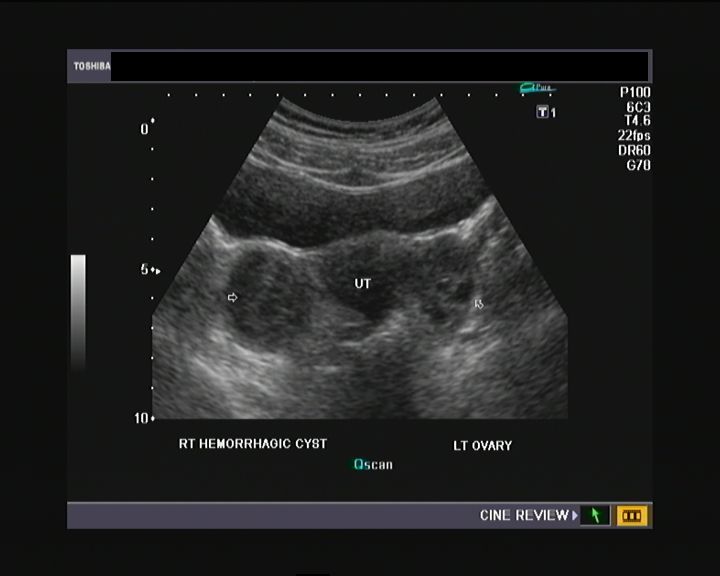Select the left ovary arrow marker
Viewport: 720px width, 576px height.
(479, 303)
